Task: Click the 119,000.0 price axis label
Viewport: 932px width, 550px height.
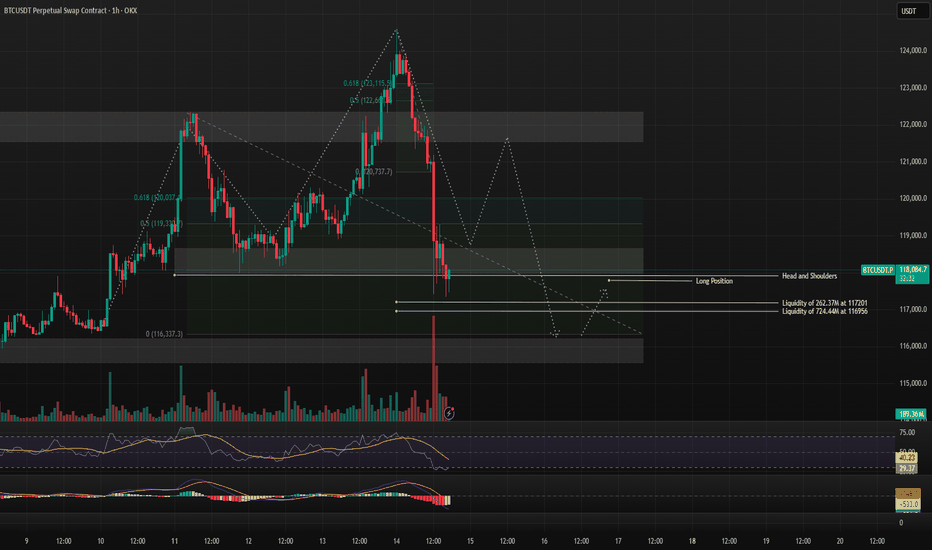Action: pyautogui.click(x=913, y=235)
